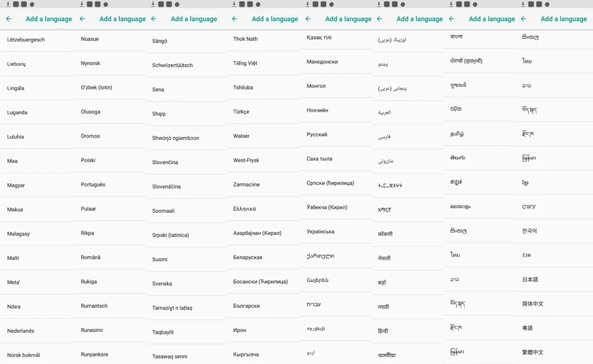The image size is (593, 364).
Task: Tap back arrow above the Thok Nath list
Action: pos(235,19)
